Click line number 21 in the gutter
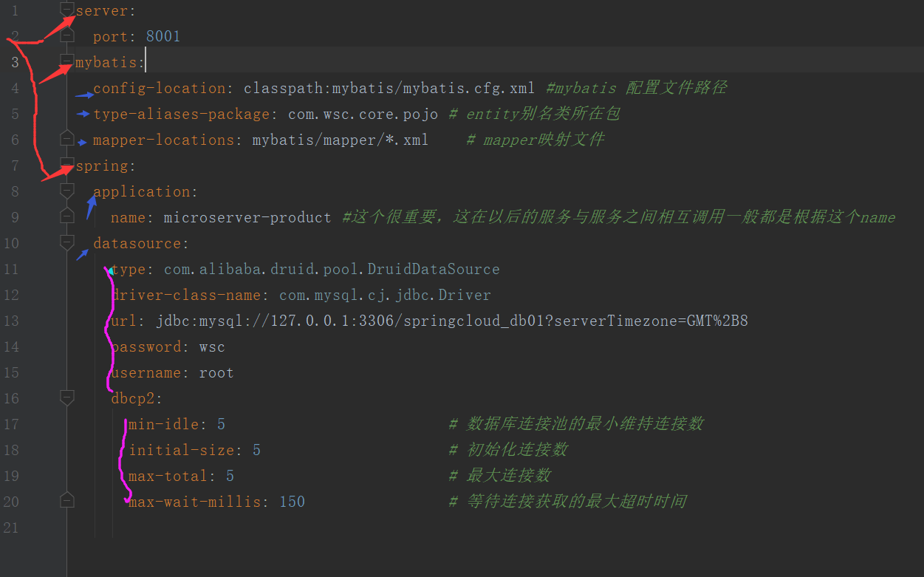The width and height of the screenshot is (924, 577). pos(11,528)
